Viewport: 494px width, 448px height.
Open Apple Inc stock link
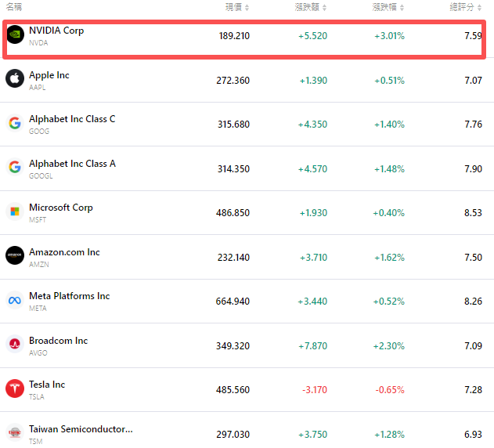pyautogui.click(x=49, y=75)
